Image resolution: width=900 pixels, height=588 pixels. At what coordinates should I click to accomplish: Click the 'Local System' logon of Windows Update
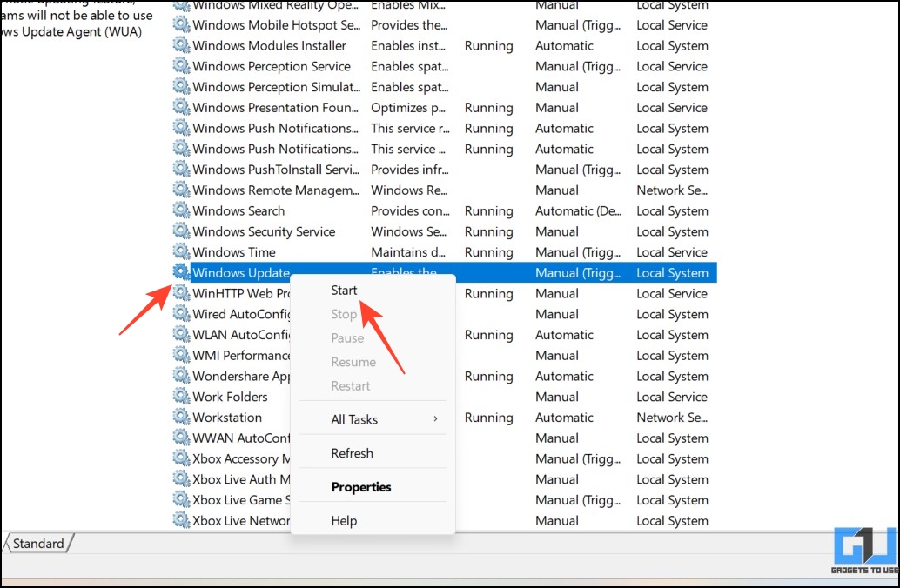[672, 273]
